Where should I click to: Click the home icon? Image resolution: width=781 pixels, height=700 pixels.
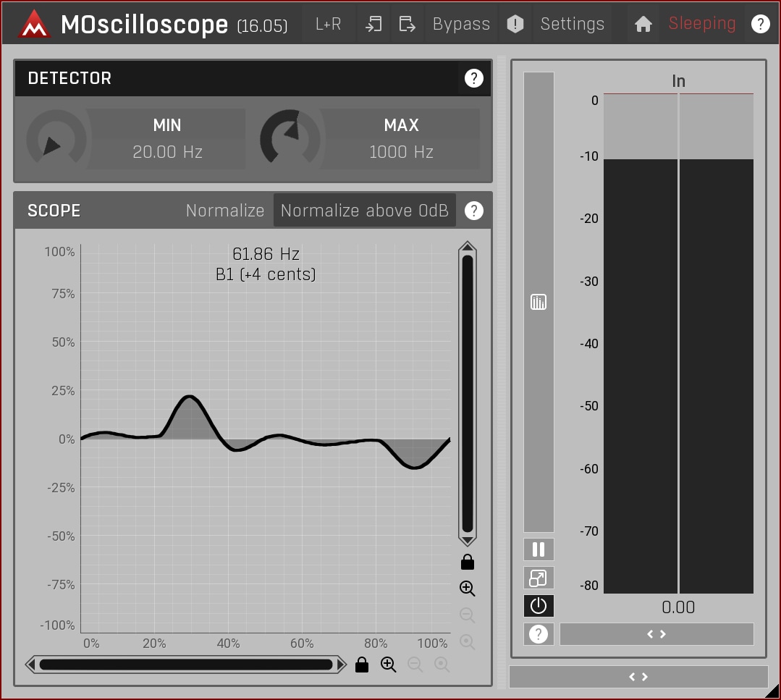click(x=643, y=23)
